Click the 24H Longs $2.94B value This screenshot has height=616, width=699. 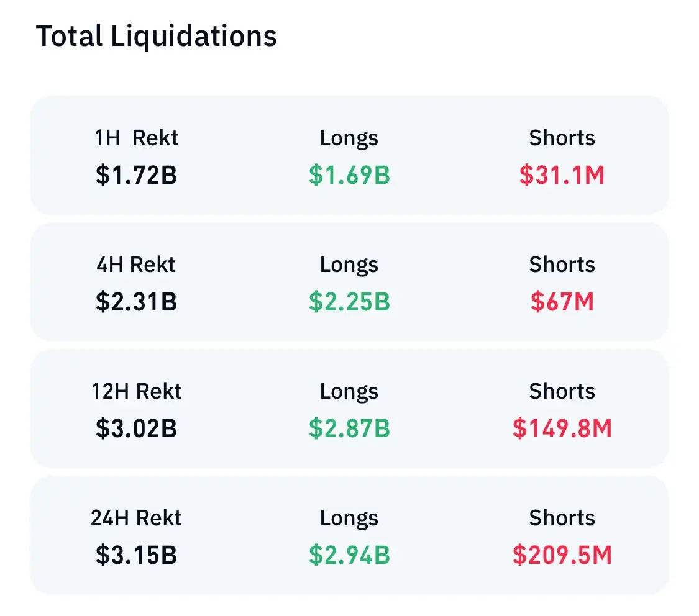(349, 556)
